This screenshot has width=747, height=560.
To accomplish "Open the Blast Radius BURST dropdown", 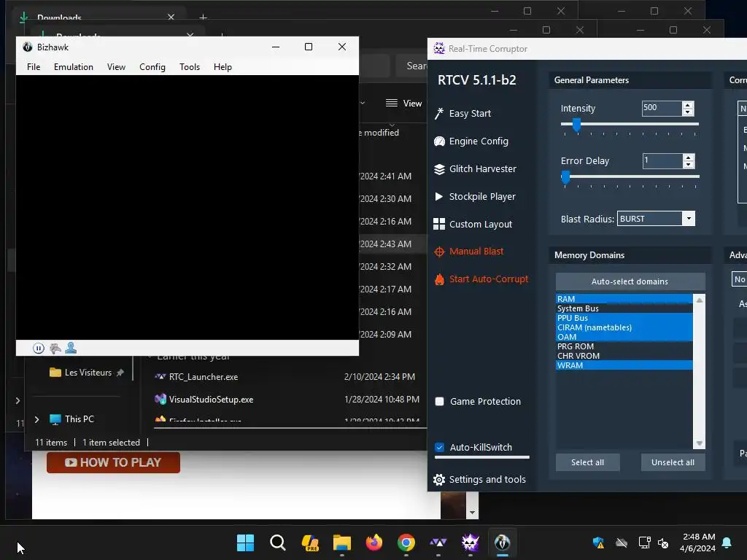I will tap(689, 219).
